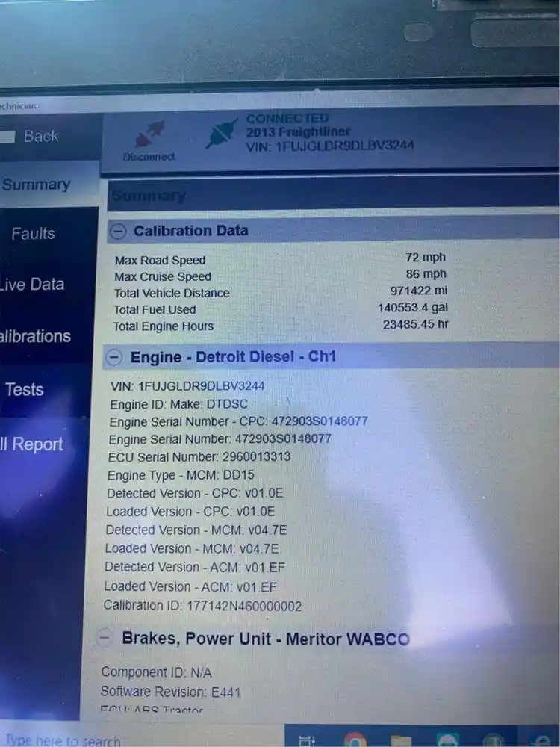Open the Full Report sidebar tab
Screen dimensions: 560x747
pos(32,444)
